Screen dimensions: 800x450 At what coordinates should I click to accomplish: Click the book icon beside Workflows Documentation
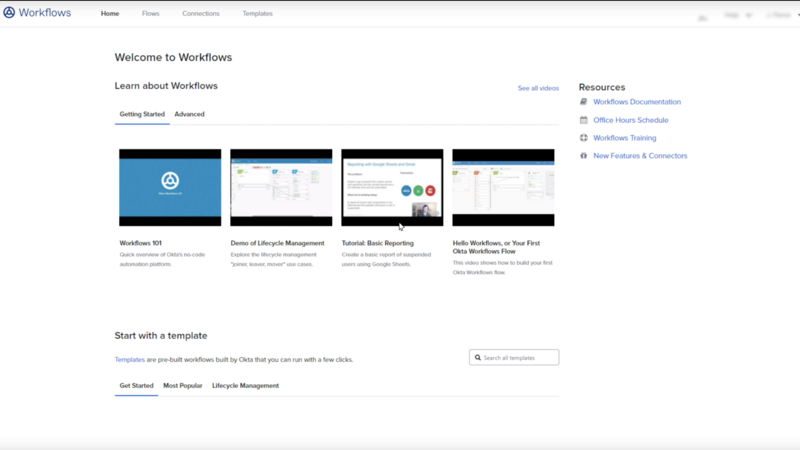click(584, 102)
